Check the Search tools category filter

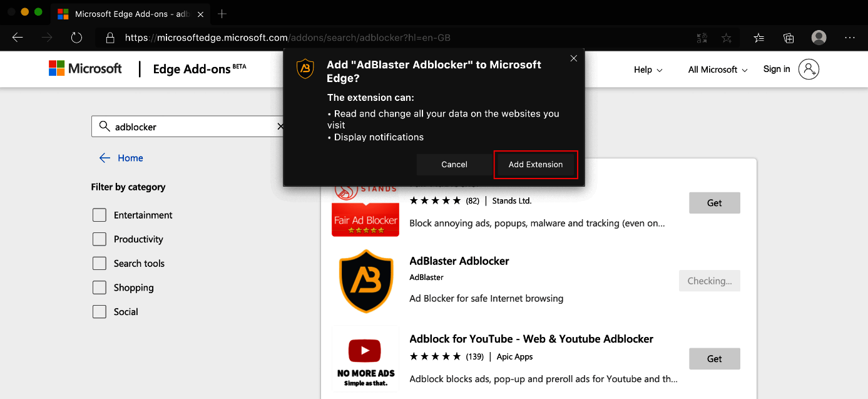[100, 263]
